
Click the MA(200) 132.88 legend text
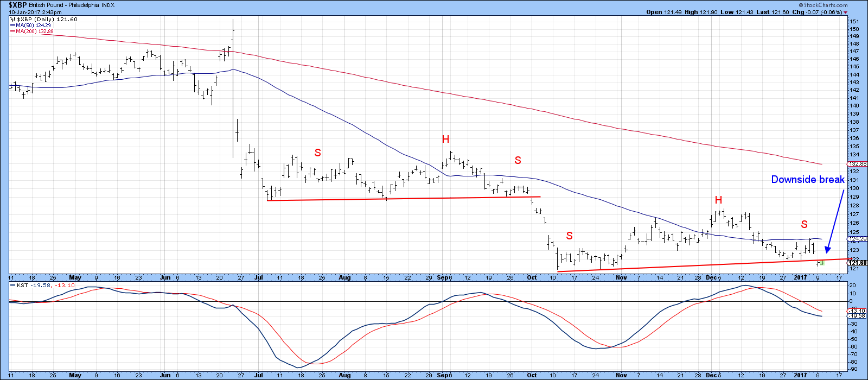(35, 31)
